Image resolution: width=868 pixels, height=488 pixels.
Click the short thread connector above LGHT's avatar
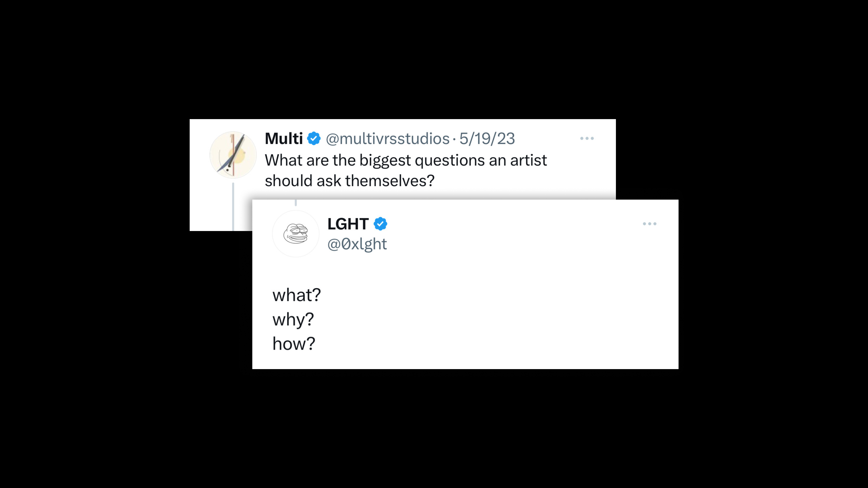tap(296, 203)
